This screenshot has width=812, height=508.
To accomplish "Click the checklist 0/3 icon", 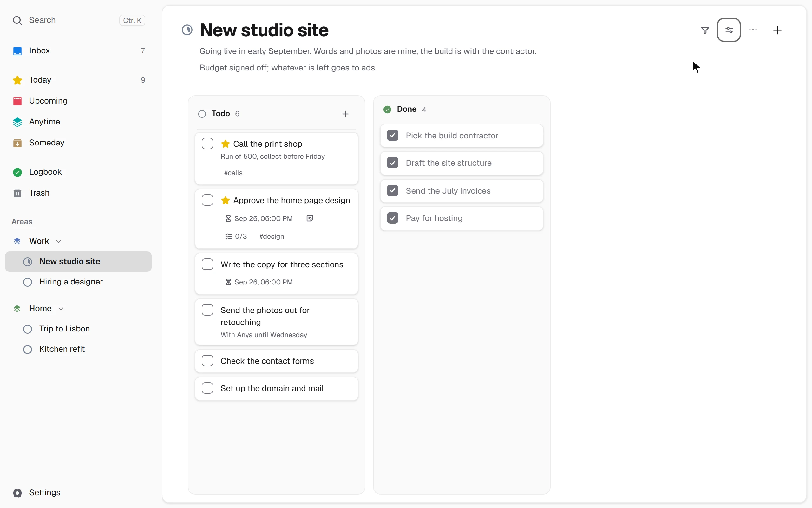I will coord(228,237).
